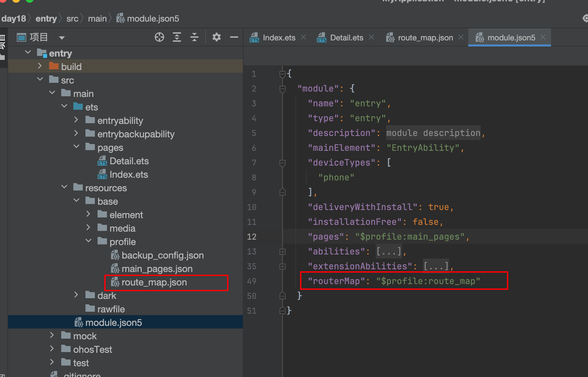Image resolution: width=588 pixels, height=377 pixels.
Task: Expand the ohosTest folder
Action: pyautogui.click(x=52, y=348)
